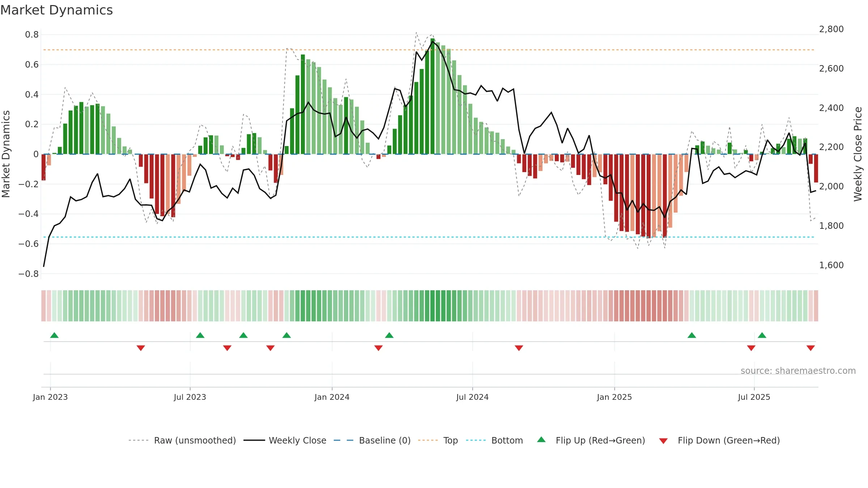Click the 2,800 right axis value
This screenshot has width=868, height=488.
pos(831,29)
